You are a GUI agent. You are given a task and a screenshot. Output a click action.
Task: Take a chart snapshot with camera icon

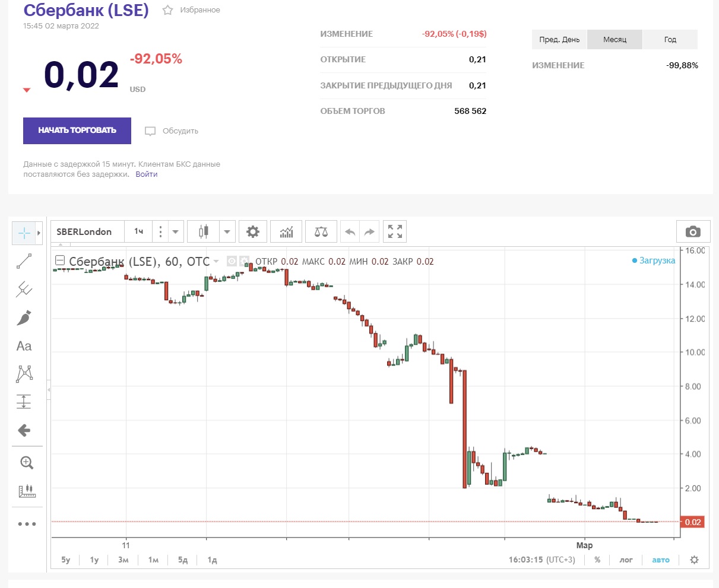pos(693,231)
